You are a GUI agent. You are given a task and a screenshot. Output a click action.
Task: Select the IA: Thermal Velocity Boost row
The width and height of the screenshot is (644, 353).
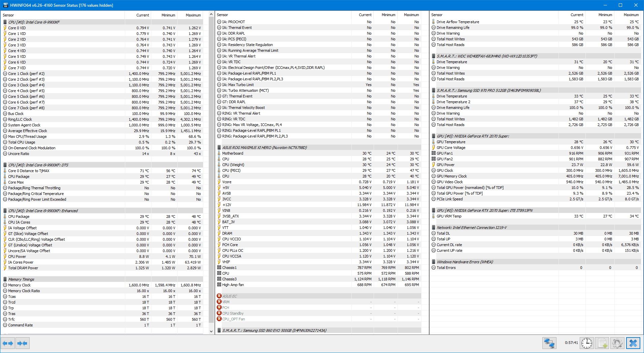click(319, 108)
